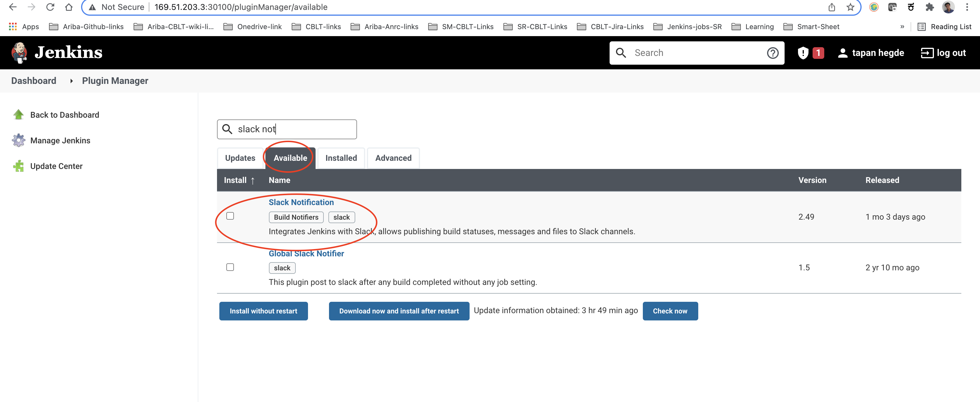Screen dimensions: 980x402
Task: Focus the plugin filter field with slack not
Action: click(287, 129)
